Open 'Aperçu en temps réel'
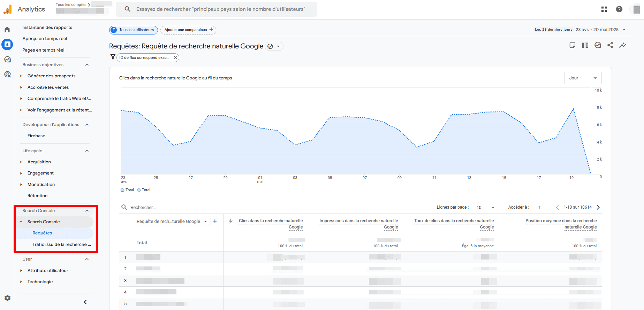The image size is (644, 310). tap(45, 39)
